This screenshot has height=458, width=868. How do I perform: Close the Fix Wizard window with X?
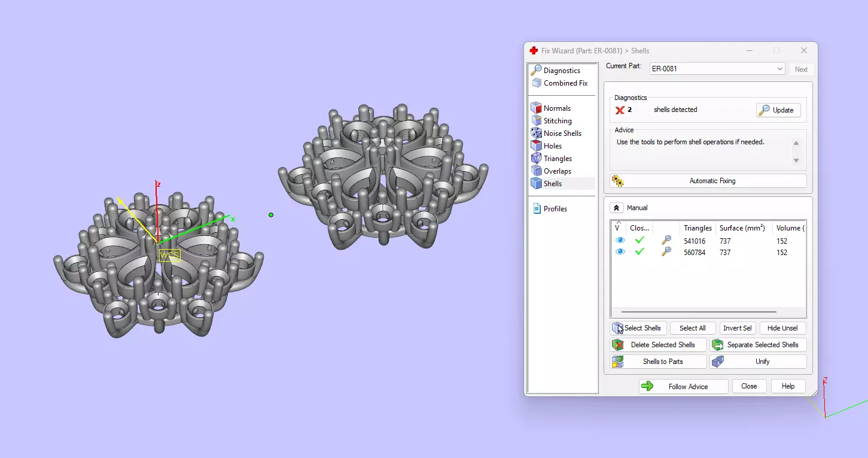tap(804, 51)
